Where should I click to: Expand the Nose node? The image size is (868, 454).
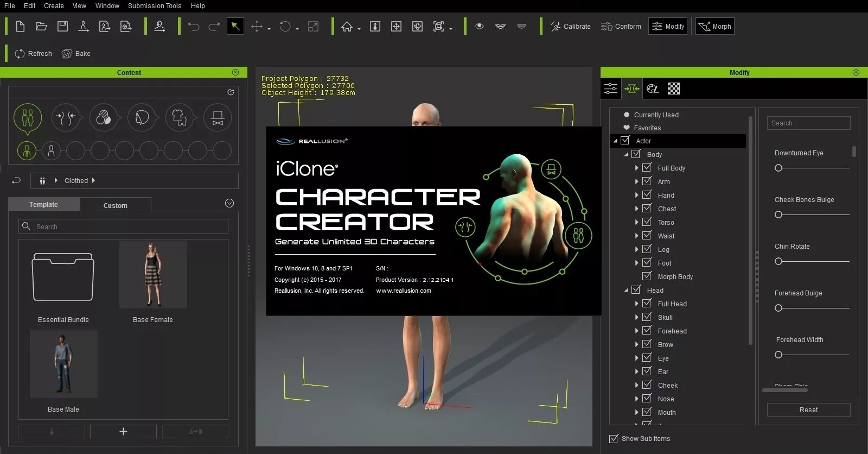pos(636,399)
